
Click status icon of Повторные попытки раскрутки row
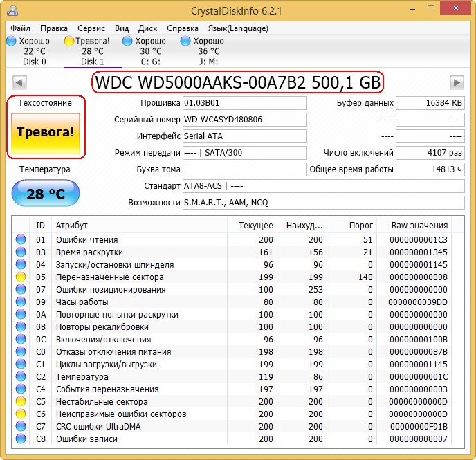[x=21, y=314]
